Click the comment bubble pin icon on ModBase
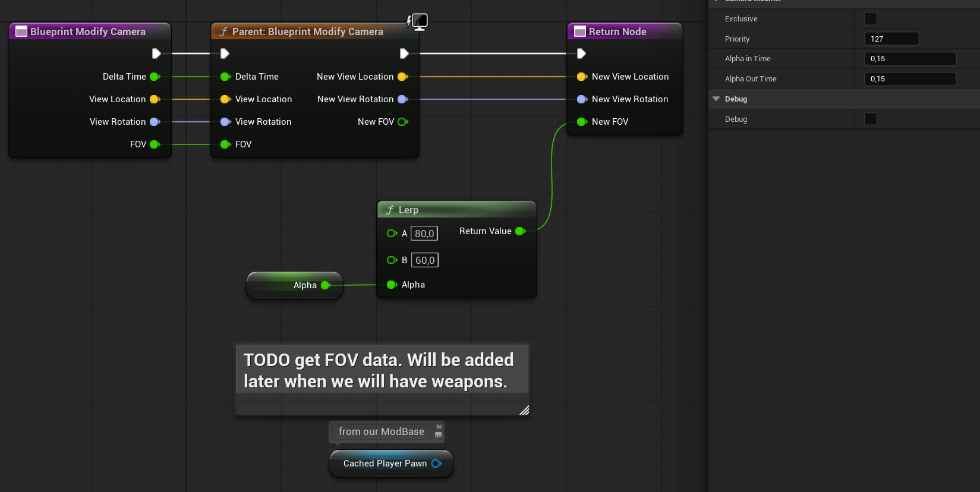This screenshot has height=492, width=980. click(439, 427)
